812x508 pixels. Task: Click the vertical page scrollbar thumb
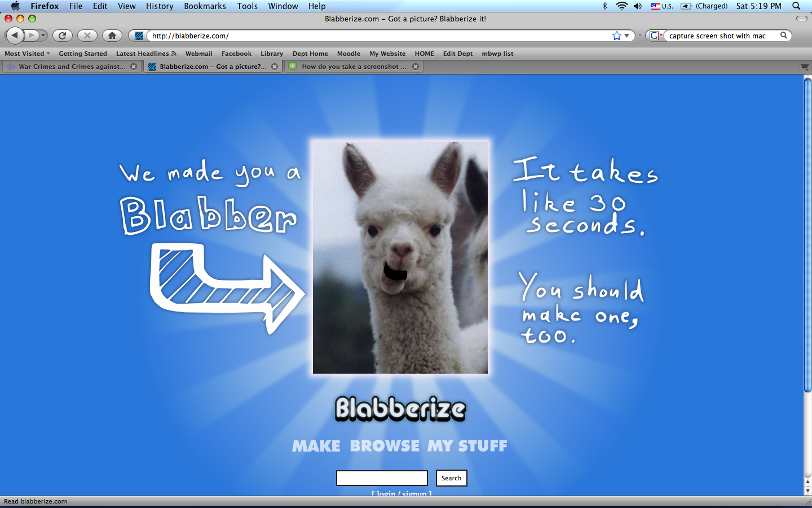coord(807,235)
